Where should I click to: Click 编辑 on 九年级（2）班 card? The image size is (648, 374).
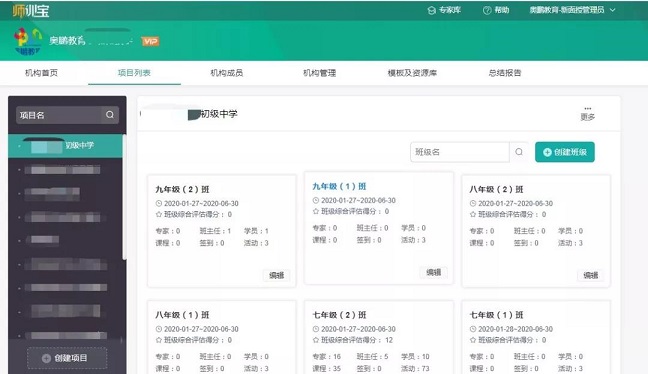(x=276, y=275)
